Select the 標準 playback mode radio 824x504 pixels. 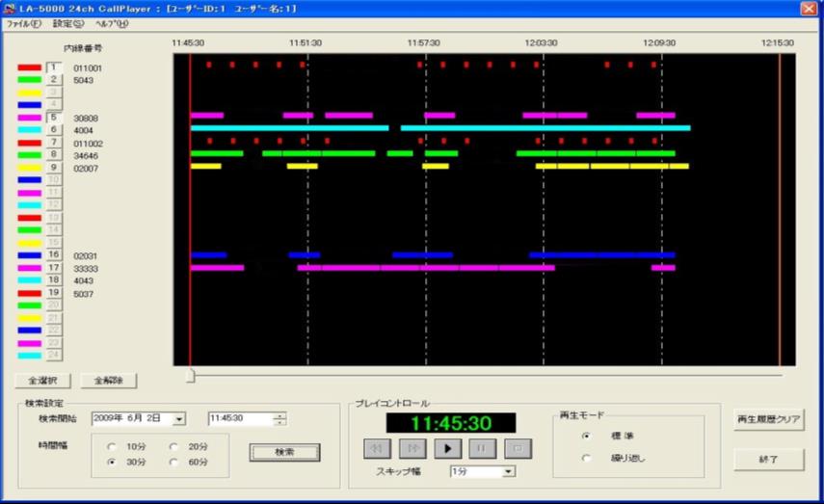[x=586, y=436]
